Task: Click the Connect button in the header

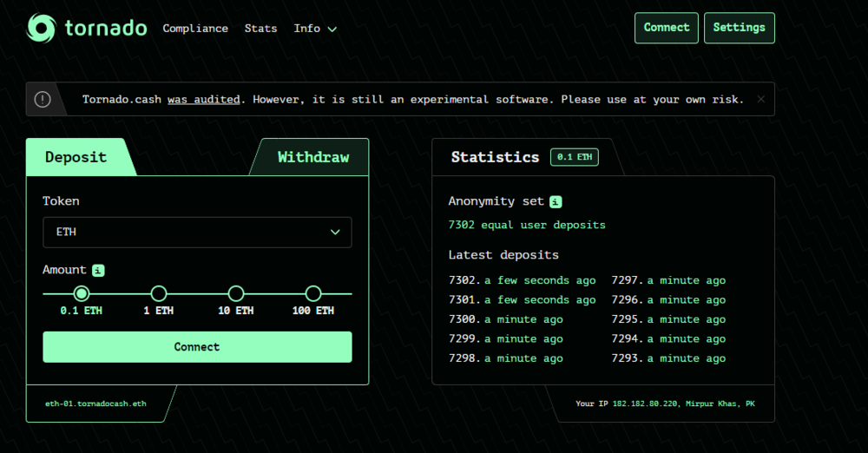Action: point(667,28)
